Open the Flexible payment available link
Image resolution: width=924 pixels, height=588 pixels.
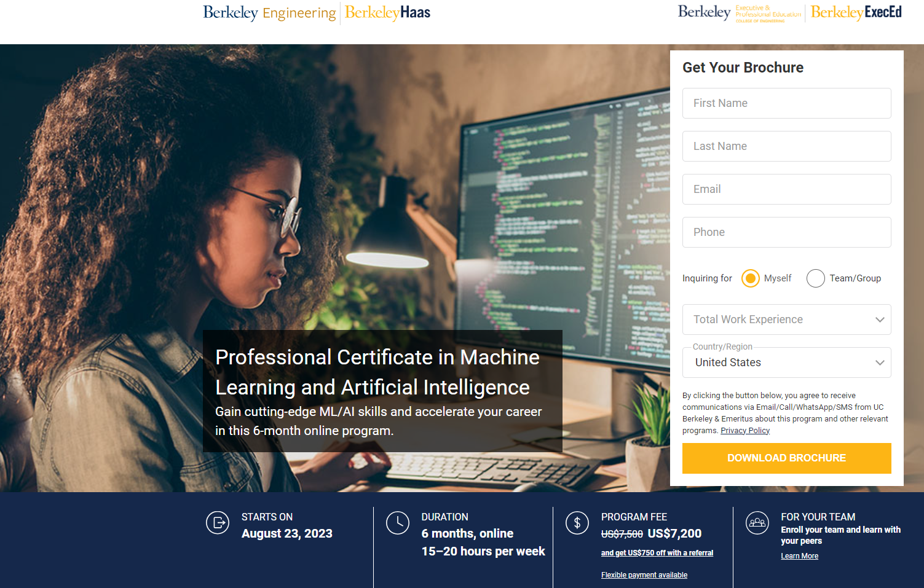pyautogui.click(x=644, y=575)
